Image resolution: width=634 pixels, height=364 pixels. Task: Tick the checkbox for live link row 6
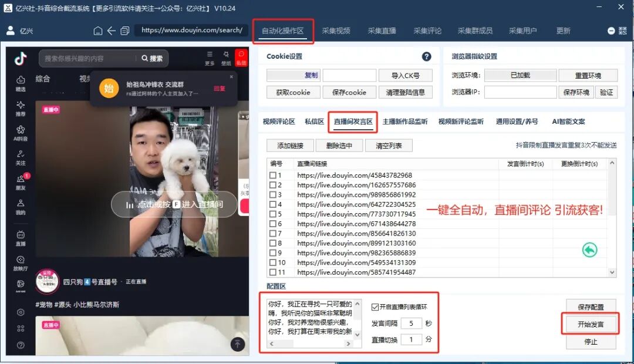pos(273,224)
